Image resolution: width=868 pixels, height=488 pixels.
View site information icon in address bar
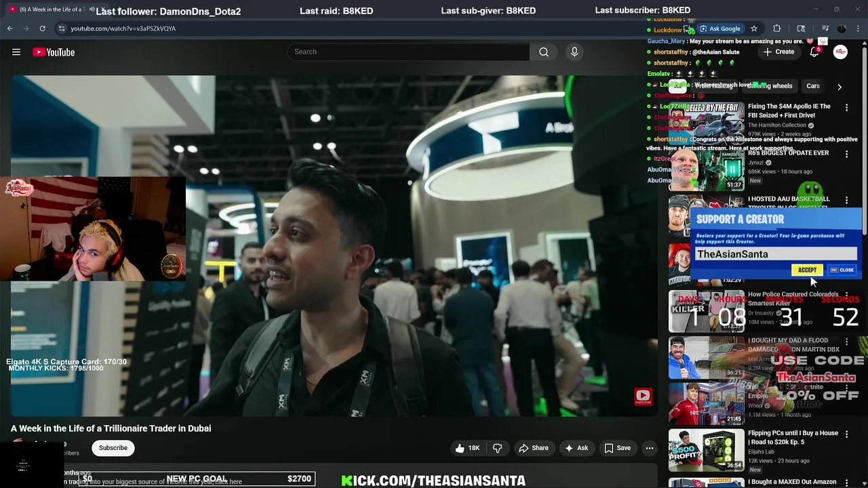62,28
